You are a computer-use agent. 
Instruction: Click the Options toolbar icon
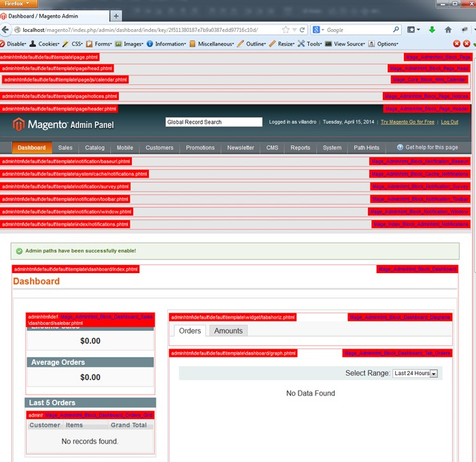(371, 43)
